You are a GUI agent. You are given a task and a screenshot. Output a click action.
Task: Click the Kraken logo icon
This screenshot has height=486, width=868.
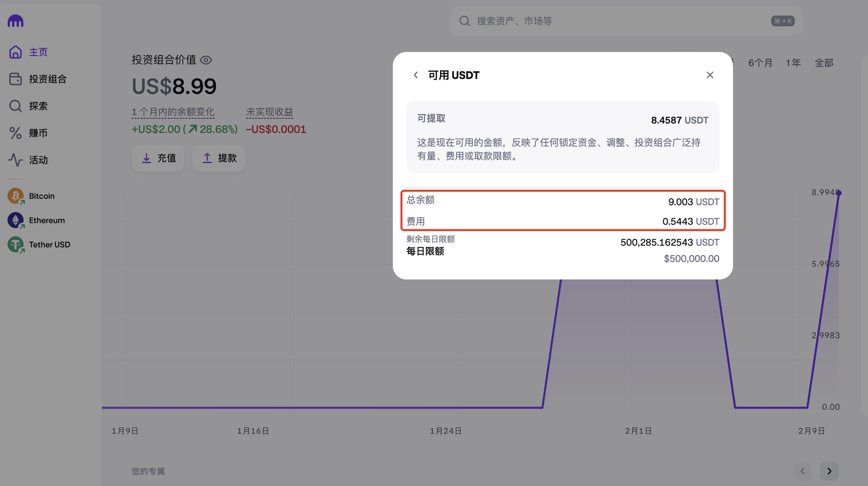(16, 21)
